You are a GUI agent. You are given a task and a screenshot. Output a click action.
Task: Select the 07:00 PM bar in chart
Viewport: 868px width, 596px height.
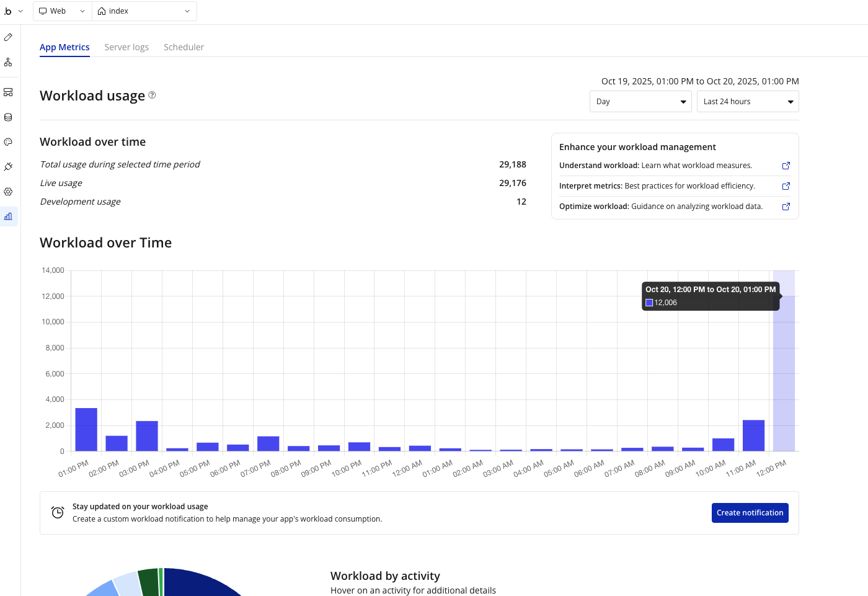[x=268, y=443]
